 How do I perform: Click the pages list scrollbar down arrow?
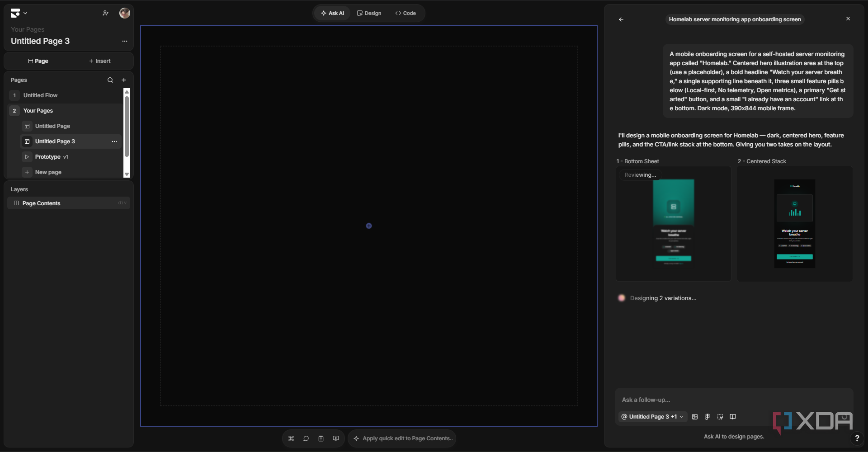[x=127, y=174]
